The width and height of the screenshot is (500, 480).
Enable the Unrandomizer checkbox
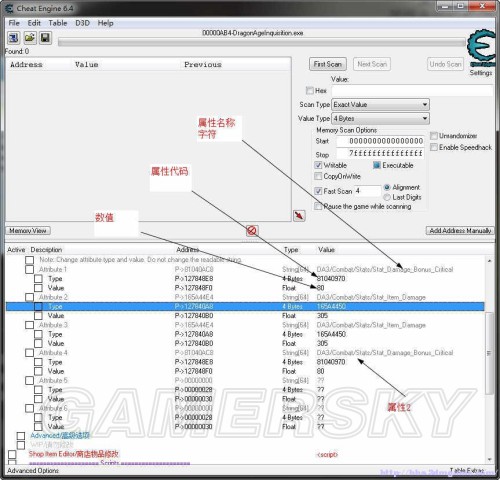(x=434, y=136)
